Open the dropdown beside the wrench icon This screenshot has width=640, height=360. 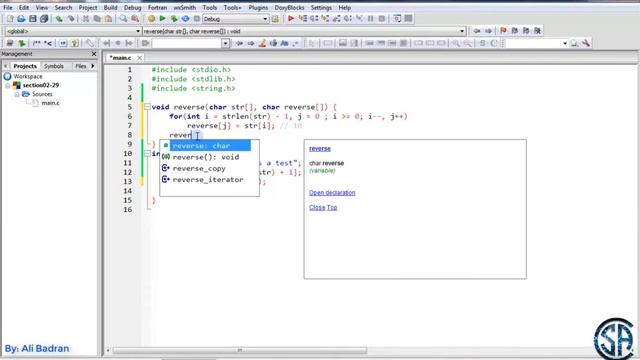point(565,43)
